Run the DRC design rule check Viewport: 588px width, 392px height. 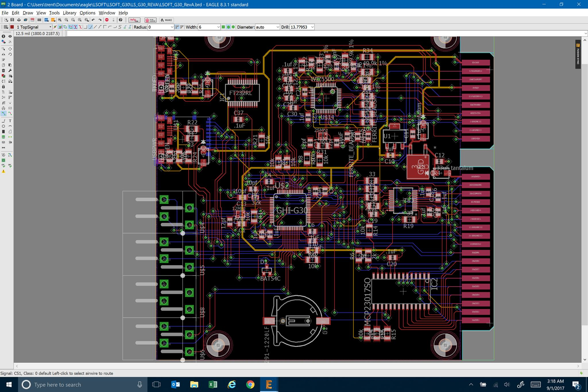click(x=10, y=165)
